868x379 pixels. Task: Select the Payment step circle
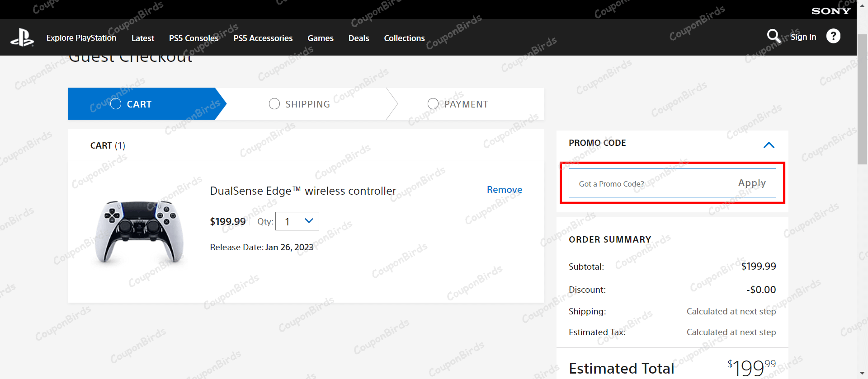point(433,104)
